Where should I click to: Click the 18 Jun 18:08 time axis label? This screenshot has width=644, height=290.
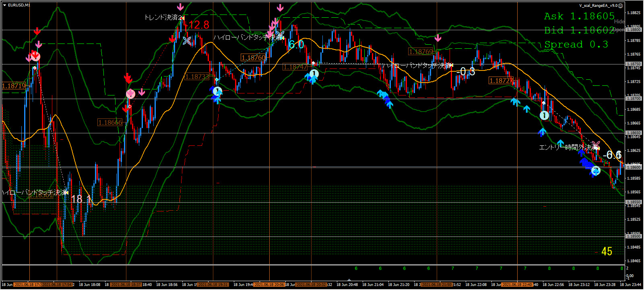(89, 285)
